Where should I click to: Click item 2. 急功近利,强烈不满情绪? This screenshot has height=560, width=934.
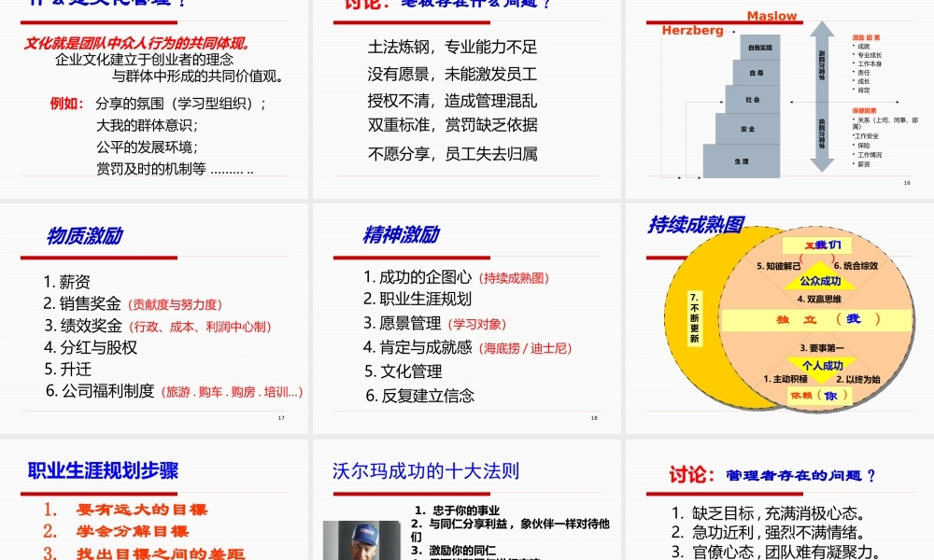768,532
